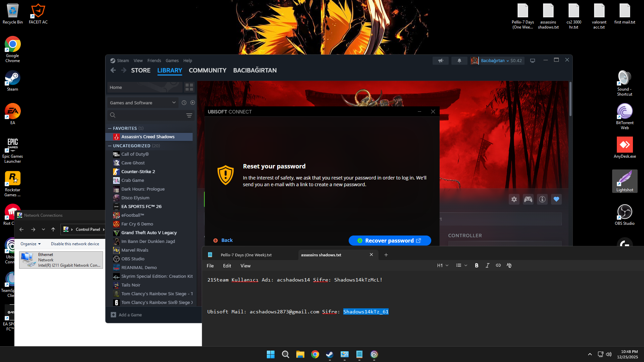The image size is (644, 362).
Task: Open FACEIT AC desktop shortcut
Action: (38, 14)
